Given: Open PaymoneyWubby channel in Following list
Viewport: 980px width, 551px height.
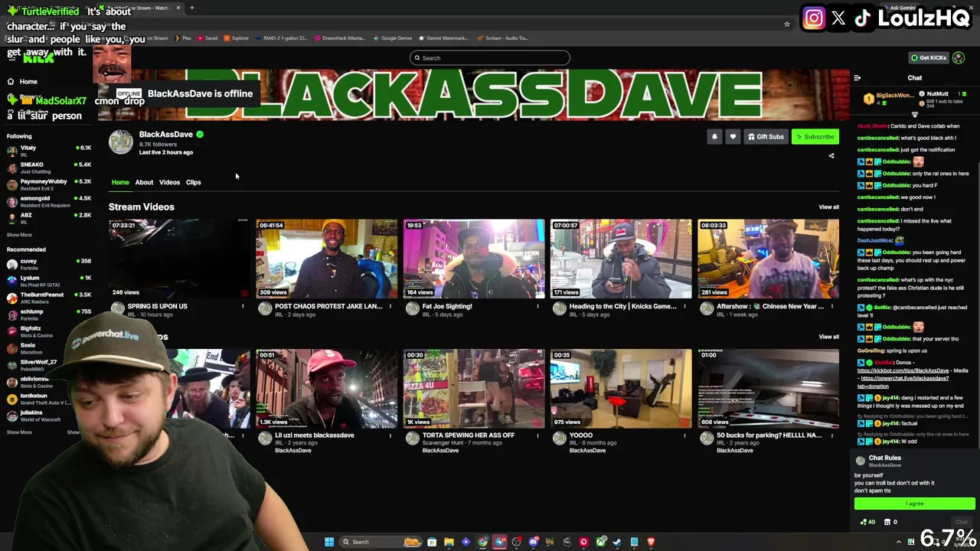Looking at the screenshot, I should coord(49,184).
